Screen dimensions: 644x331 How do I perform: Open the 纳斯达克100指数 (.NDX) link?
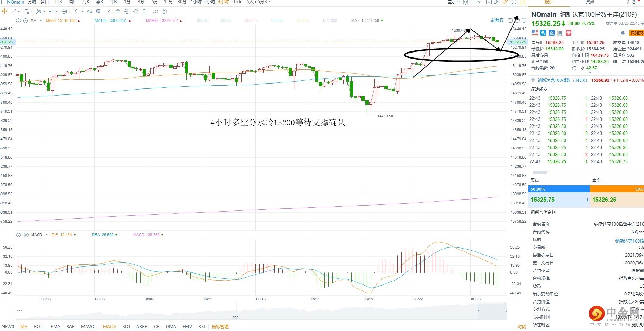tap(562, 80)
